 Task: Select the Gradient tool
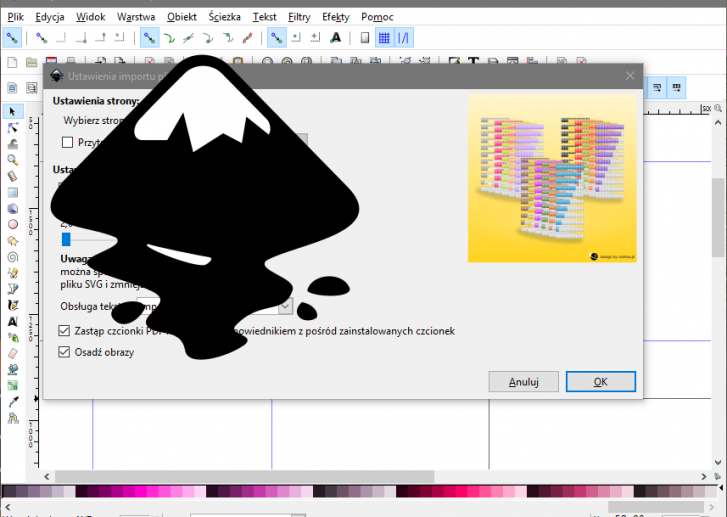13,386
